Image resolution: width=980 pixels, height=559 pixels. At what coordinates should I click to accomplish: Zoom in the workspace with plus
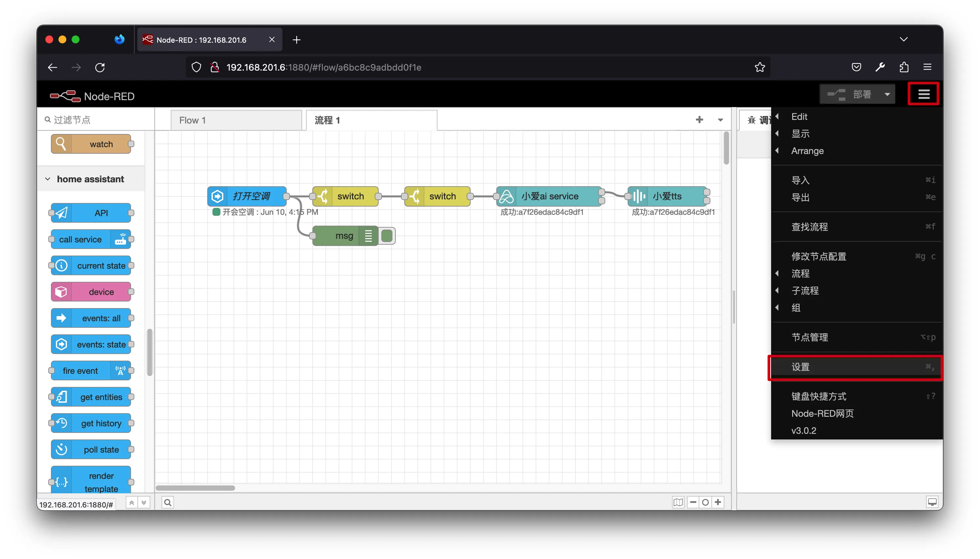click(718, 502)
